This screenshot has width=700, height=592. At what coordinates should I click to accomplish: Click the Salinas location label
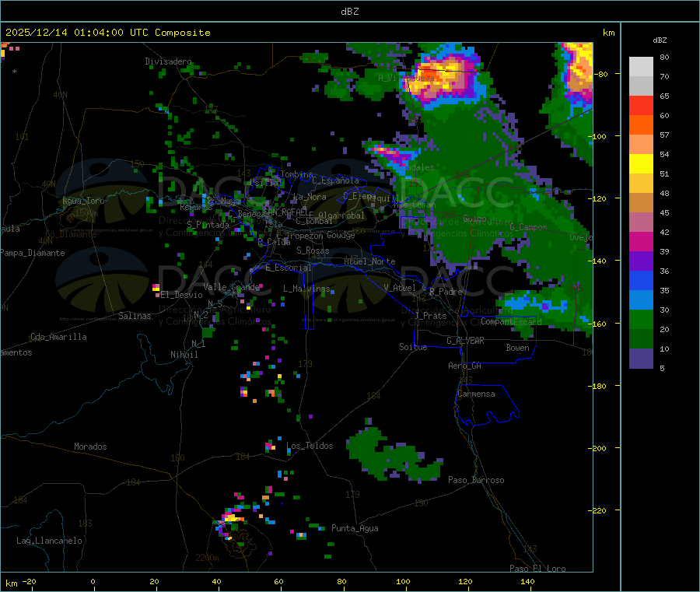pos(135,316)
